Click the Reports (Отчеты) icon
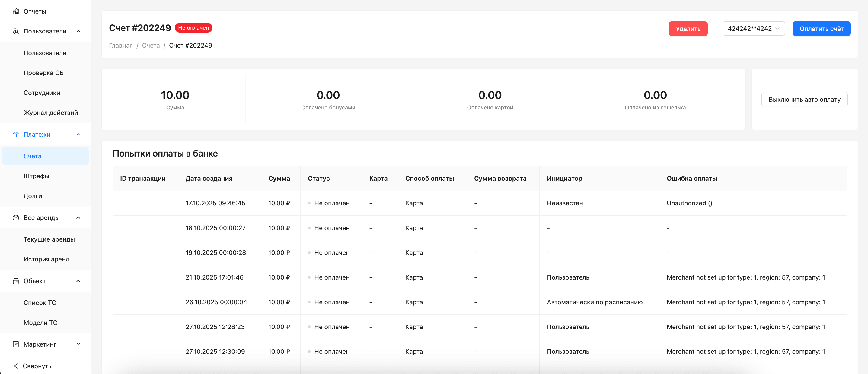868x374 pixels. [x=15, y=11]
